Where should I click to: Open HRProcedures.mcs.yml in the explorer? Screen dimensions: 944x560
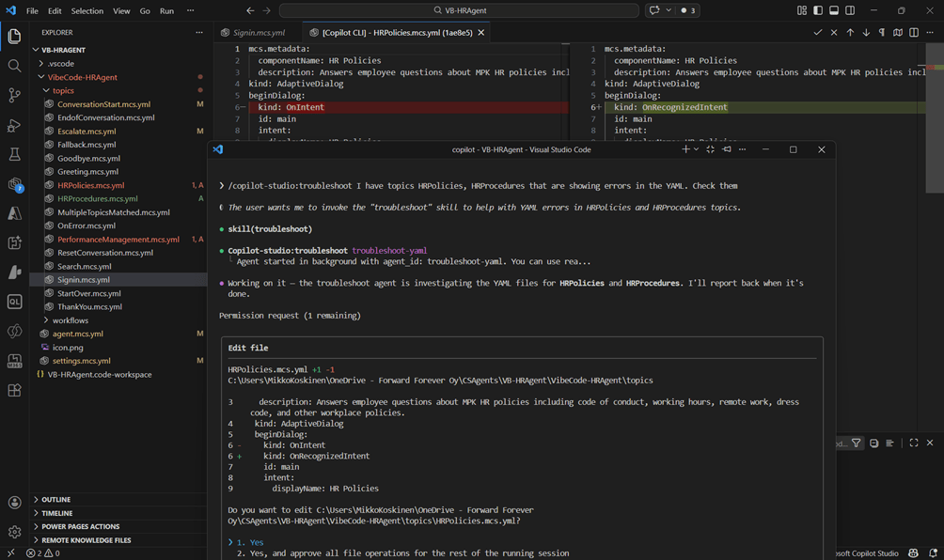click(97, 199)
